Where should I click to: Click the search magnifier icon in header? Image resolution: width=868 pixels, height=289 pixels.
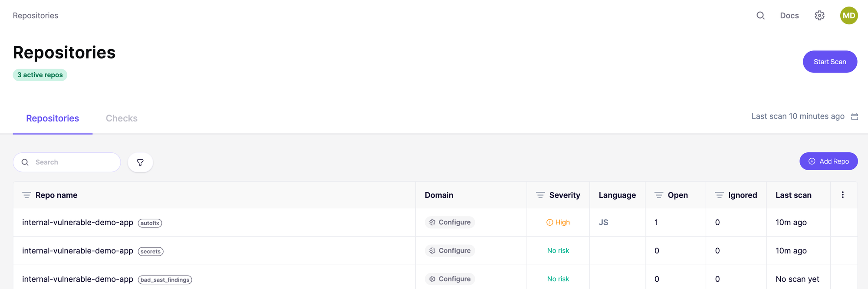tap(760, 16)
